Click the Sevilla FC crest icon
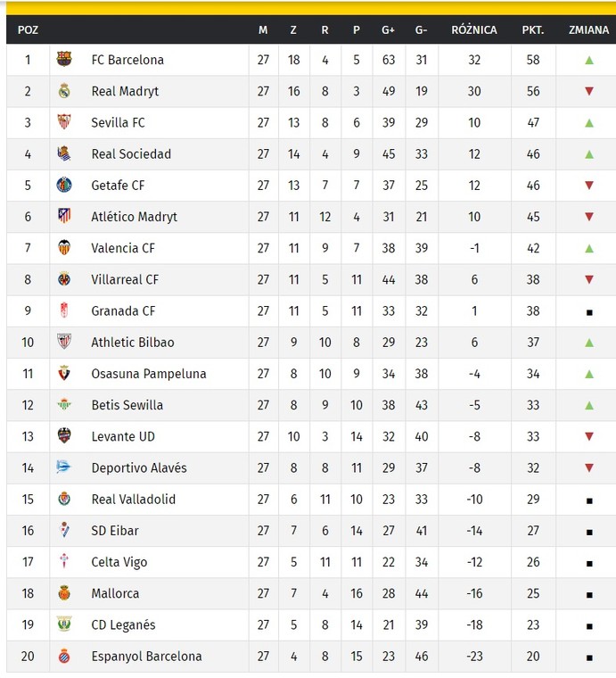This screenshot has height=678, width=616. [x=64, y=122]
